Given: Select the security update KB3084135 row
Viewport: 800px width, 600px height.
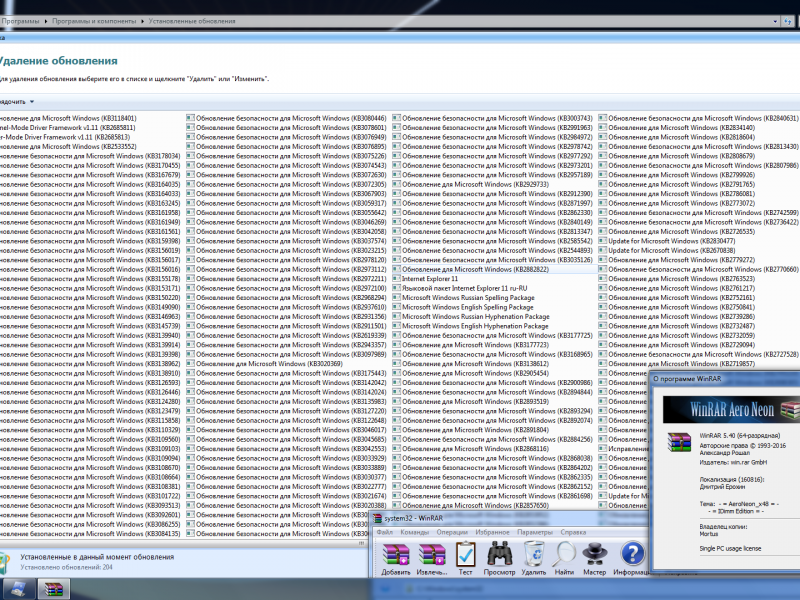Looking at the screenshot, I should tap(90, 534).
